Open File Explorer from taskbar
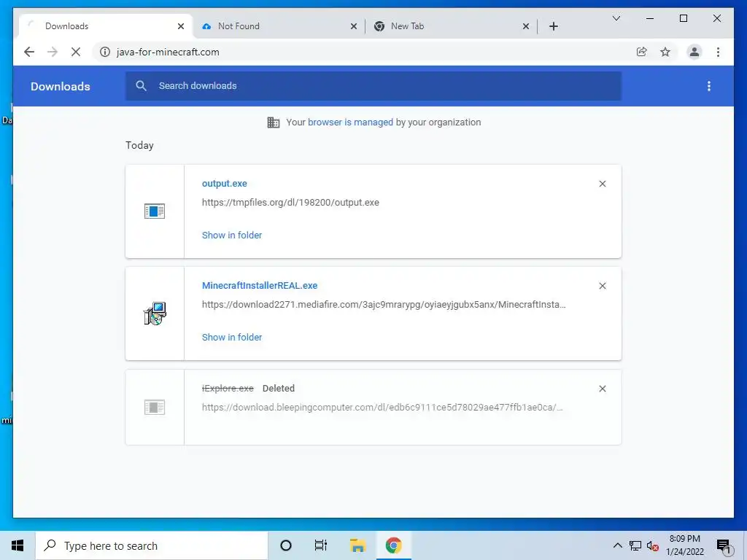747x560 pixels. (x=357, y=545)
